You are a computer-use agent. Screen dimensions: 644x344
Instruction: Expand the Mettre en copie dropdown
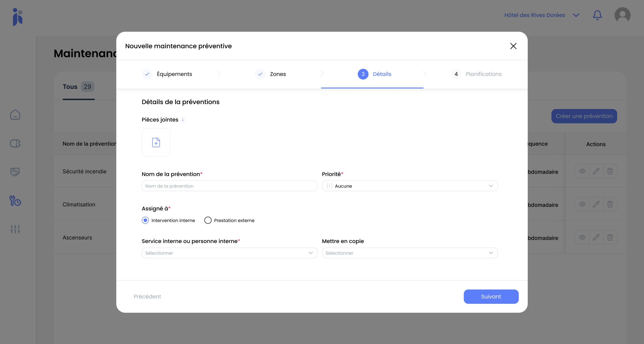coord(410,253)
